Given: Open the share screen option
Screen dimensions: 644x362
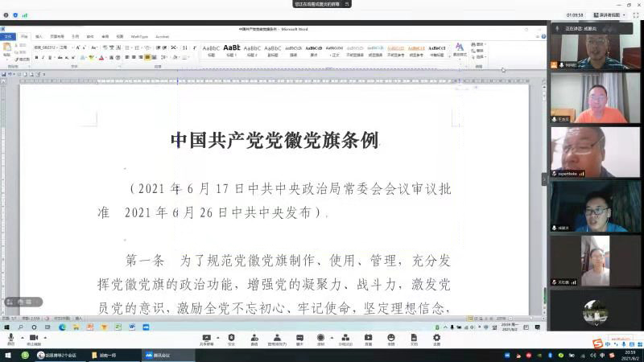Looking at the screenshot, I should 206,338.
